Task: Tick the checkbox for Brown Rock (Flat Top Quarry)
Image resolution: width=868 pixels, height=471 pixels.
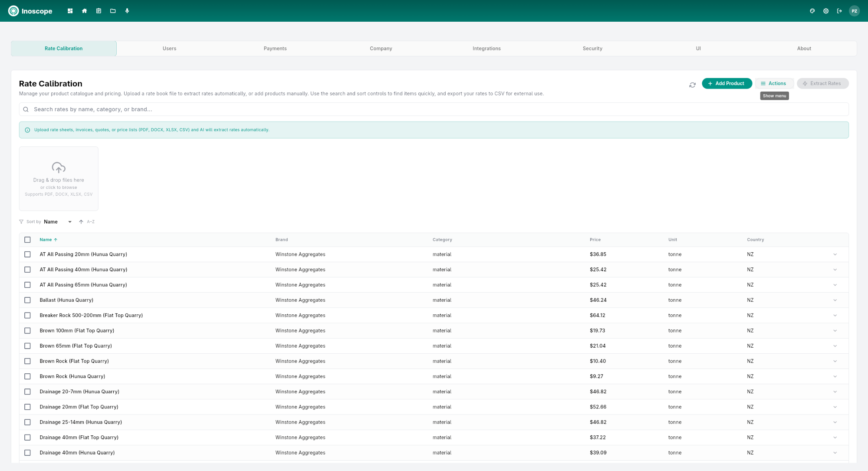Action: point(28,361)
